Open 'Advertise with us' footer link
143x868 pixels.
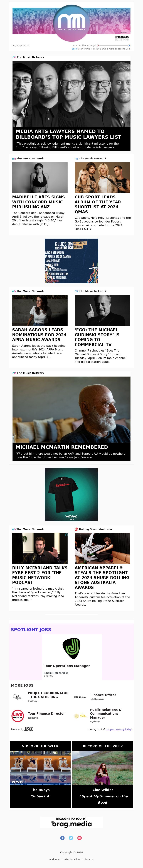72,859
